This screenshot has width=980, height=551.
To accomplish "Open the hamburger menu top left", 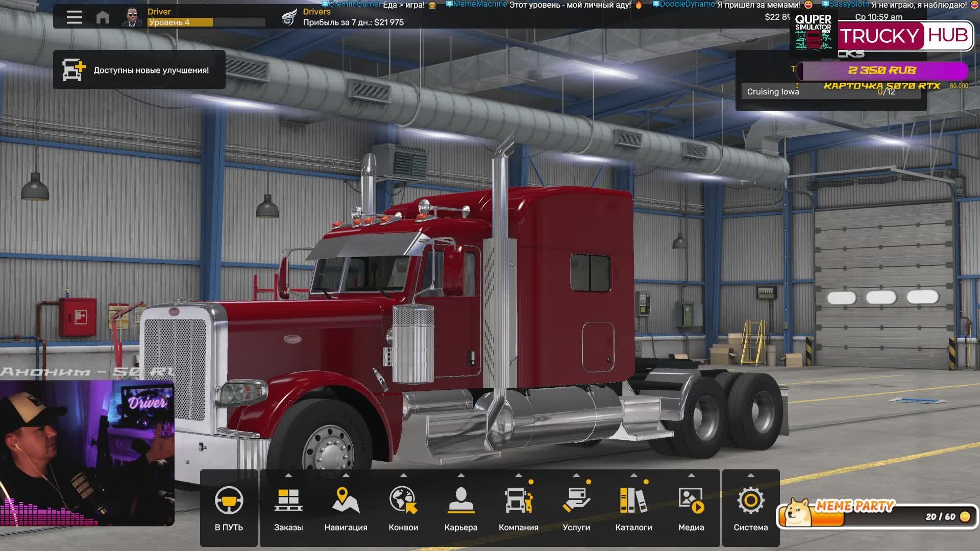I will click(x=73, y=17).
